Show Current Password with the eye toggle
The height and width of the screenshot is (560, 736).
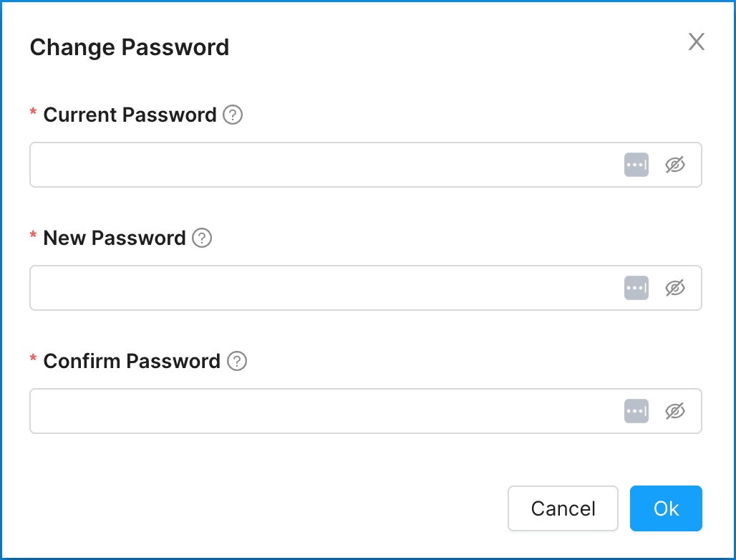(675, 165)
